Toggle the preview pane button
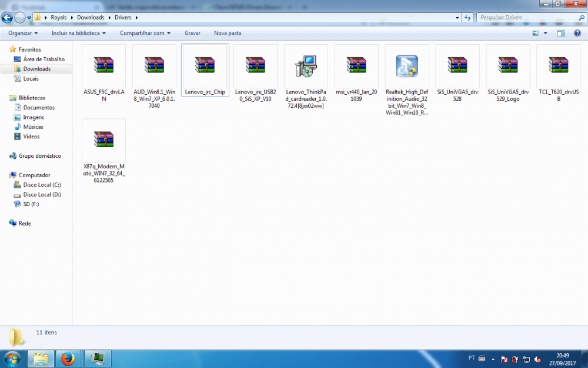 click(560, 33)
